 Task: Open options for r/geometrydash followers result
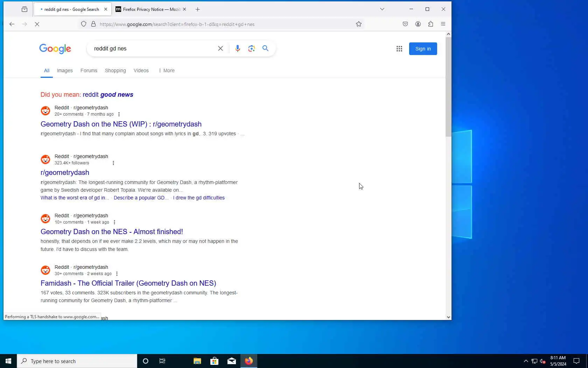(113, 163)
